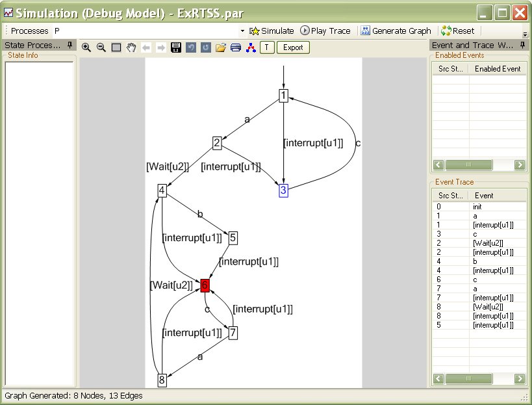Open file using the folder icon
532x405 pixels.
pos(221,47)
